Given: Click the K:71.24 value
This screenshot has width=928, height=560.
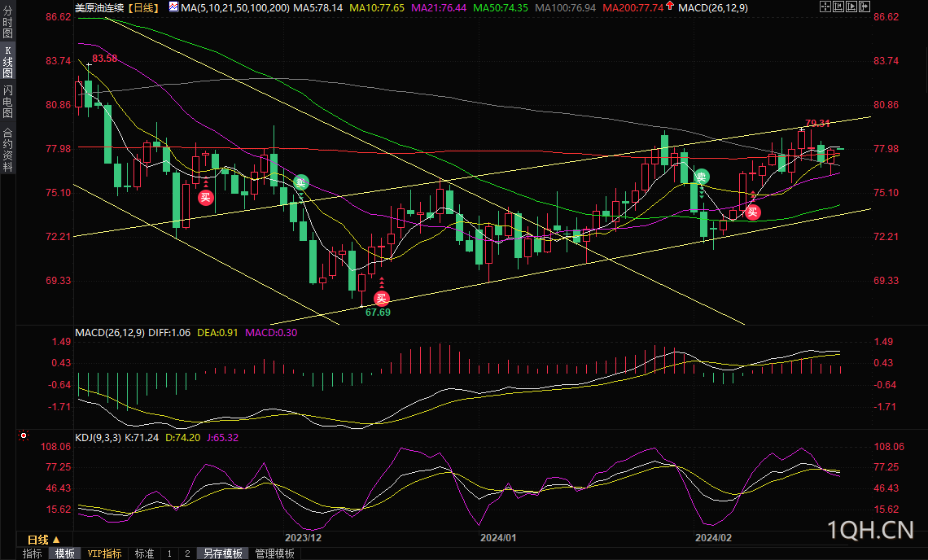Looking at the screenshot, I should tap(142, 437).
